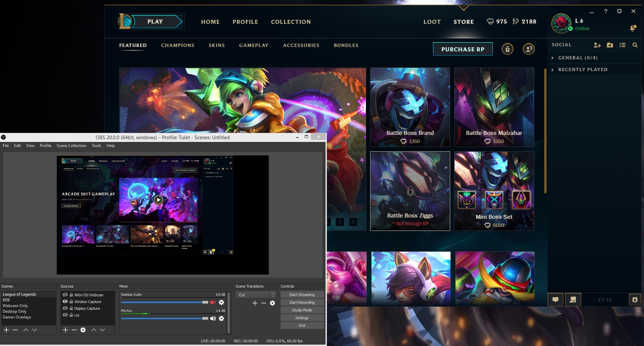Move scene up in Scenes list
644x346 pixels.
click(x=26, y=330)
